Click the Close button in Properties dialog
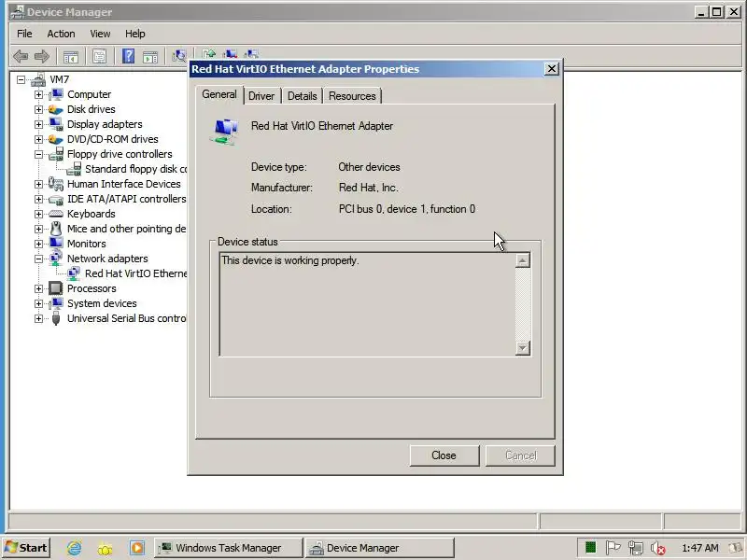 point(444,455)
